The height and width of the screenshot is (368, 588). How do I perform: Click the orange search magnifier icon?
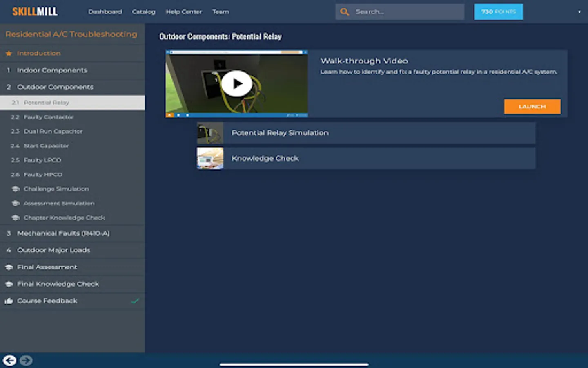(x=345, y=12)
